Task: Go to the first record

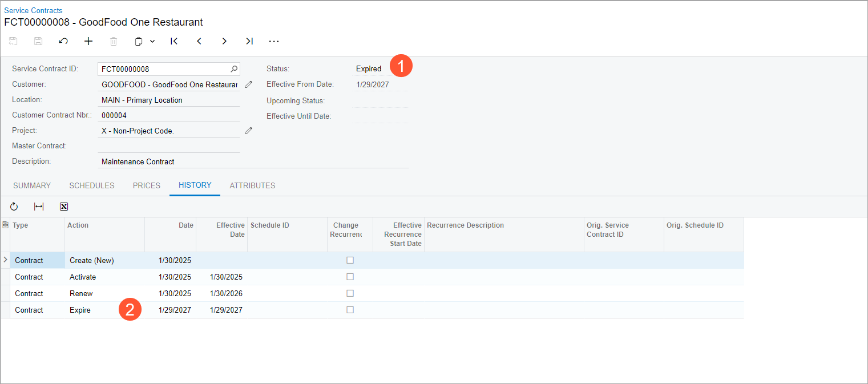Action: (x=174, y=41)
